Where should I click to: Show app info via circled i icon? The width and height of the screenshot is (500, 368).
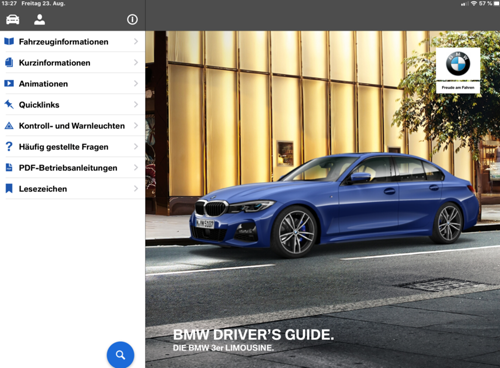[x=132, y=20]
